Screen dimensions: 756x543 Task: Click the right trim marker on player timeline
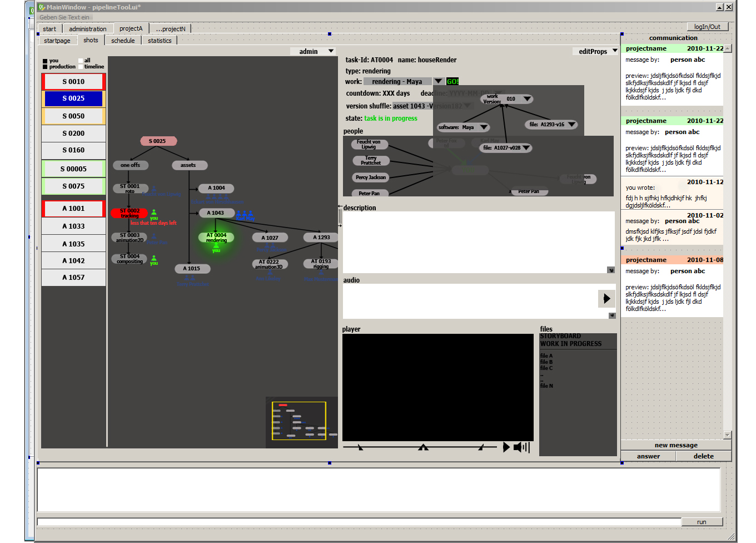(x=481, y=447)
